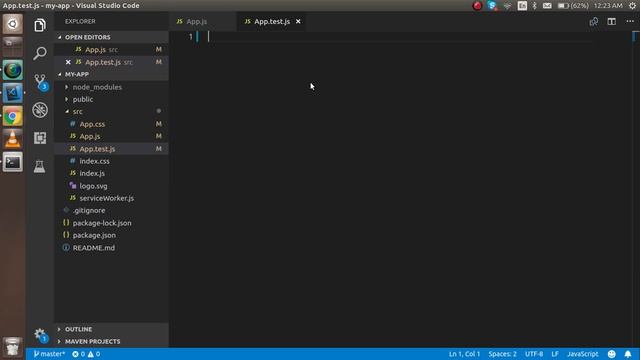Change end of line sequence LF
The image size is (640, 360).
(x=555, y=354)
